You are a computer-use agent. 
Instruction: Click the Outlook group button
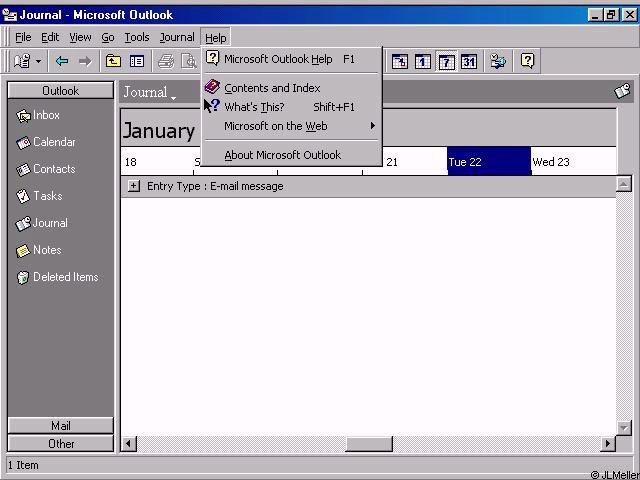pyautogui.click(x=60, y=91)
